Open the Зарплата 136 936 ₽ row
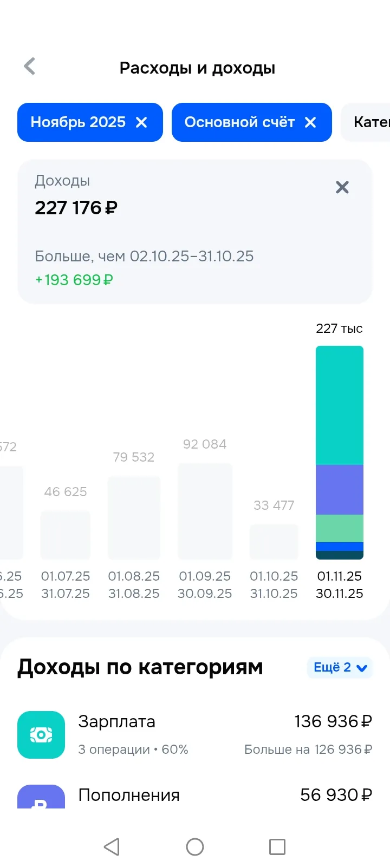Screen dimensions: 390x868 pyautogui.click(x=195, y=735)
